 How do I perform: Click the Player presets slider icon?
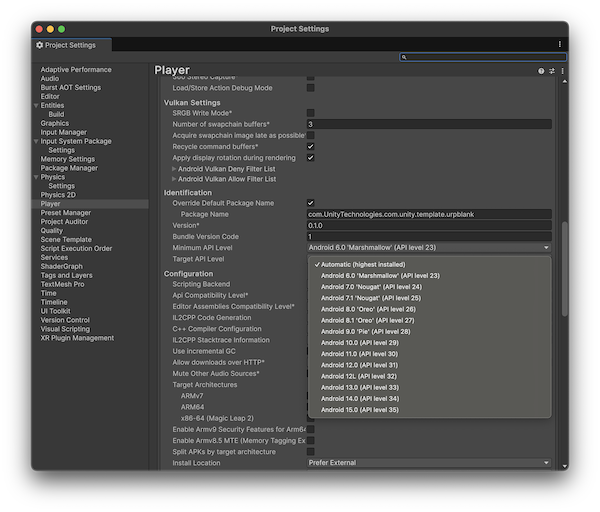tap(551, 71)
